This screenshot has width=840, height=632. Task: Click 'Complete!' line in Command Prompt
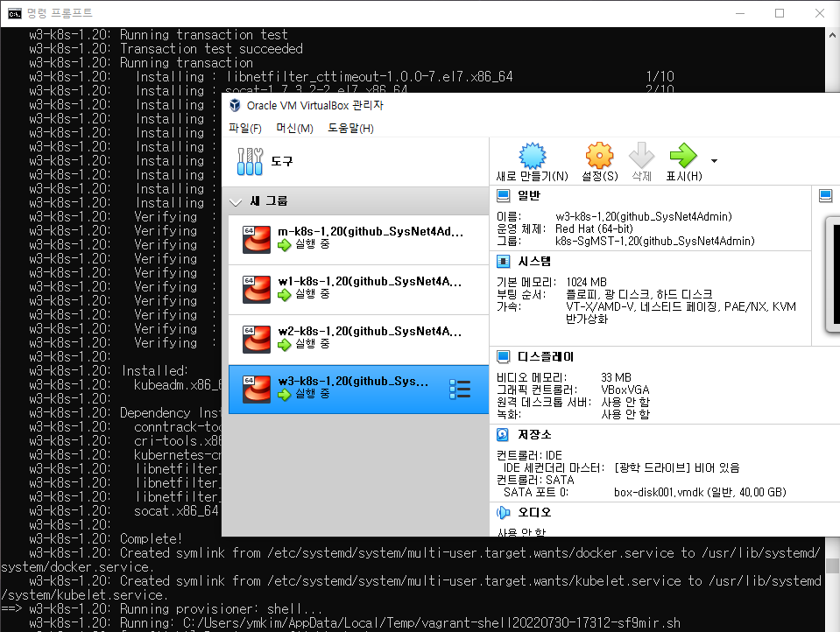point(151,539)
